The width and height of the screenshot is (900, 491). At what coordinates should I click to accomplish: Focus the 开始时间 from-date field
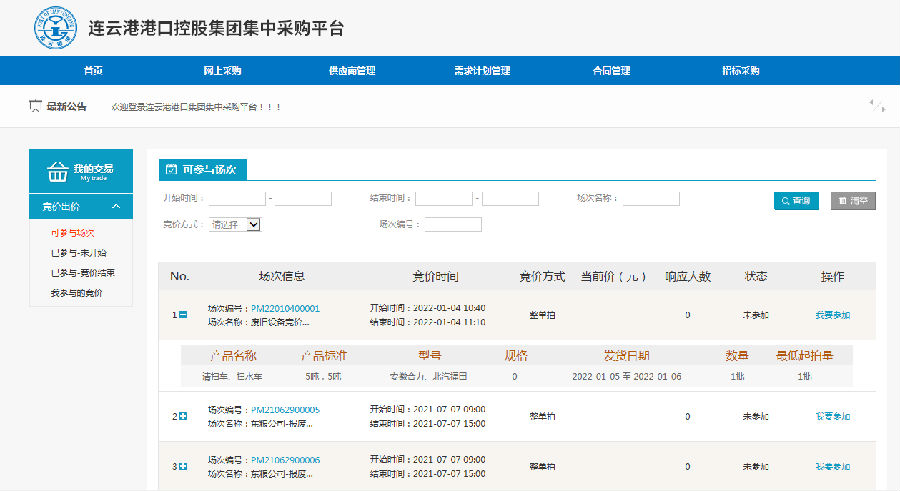pos(237,199)
